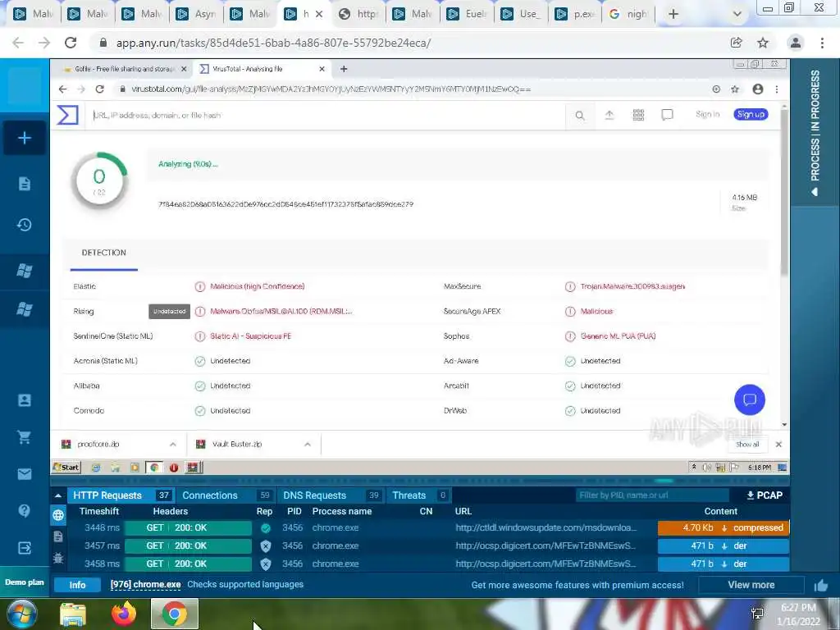Click the VirusTotal sigma logo
The height and width of the screenshot is (630, 840).
pos(67,115)
